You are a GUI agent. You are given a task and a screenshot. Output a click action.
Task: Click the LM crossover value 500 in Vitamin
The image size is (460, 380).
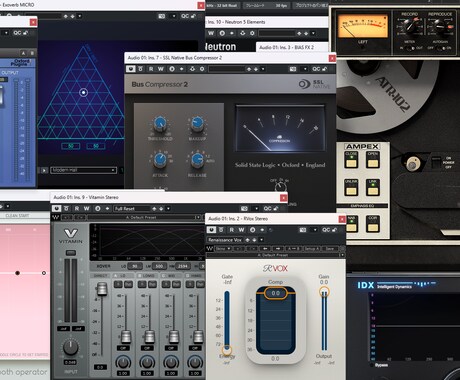(x=159, y=266)
